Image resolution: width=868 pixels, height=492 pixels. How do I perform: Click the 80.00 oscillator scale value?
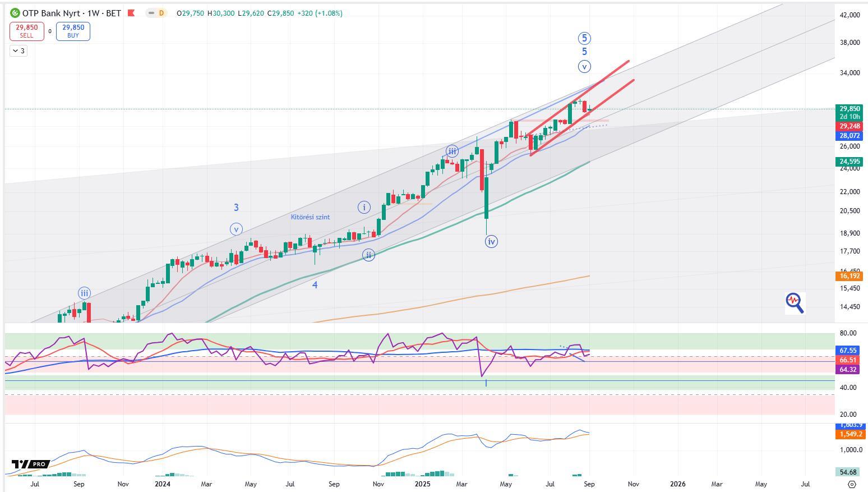[848, 333]
